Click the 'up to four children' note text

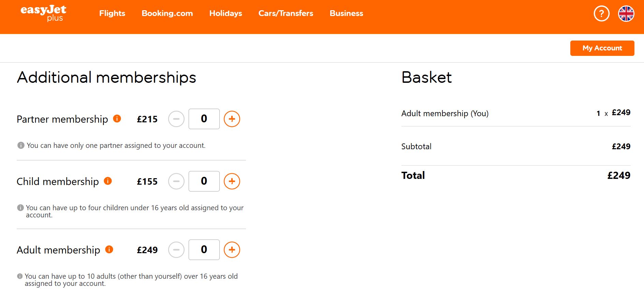135,211
